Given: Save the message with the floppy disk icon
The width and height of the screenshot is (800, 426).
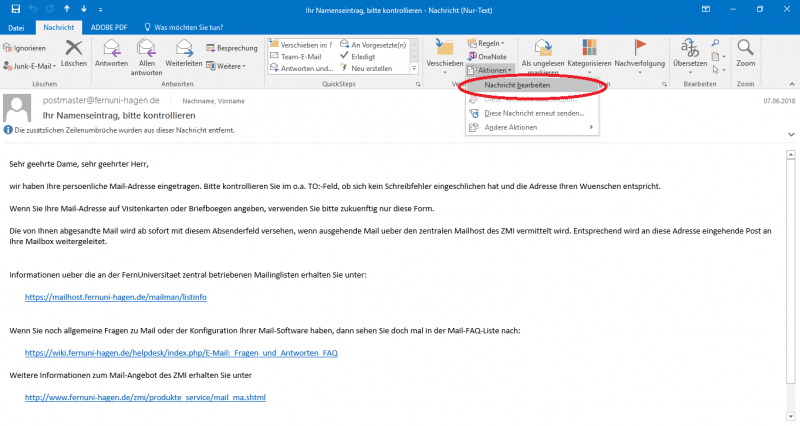Looking at the screenshot, I should (15, 9).
